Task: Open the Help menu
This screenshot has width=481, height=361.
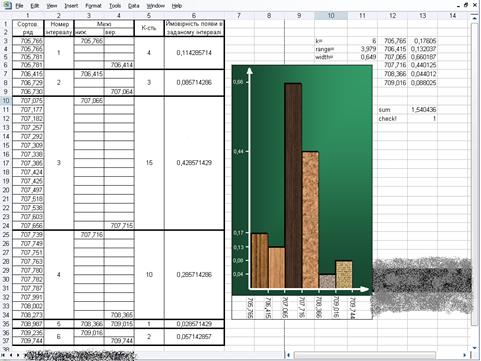Action: (x=177, y=6)
